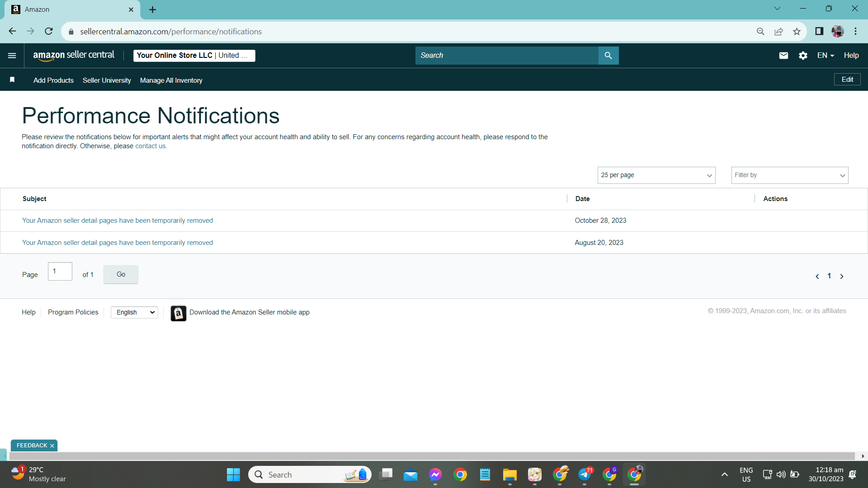Image resolution: width=868 pixels, height=488 pixels.
Task: Open the messages envelope icon
Action: (784, 56)
